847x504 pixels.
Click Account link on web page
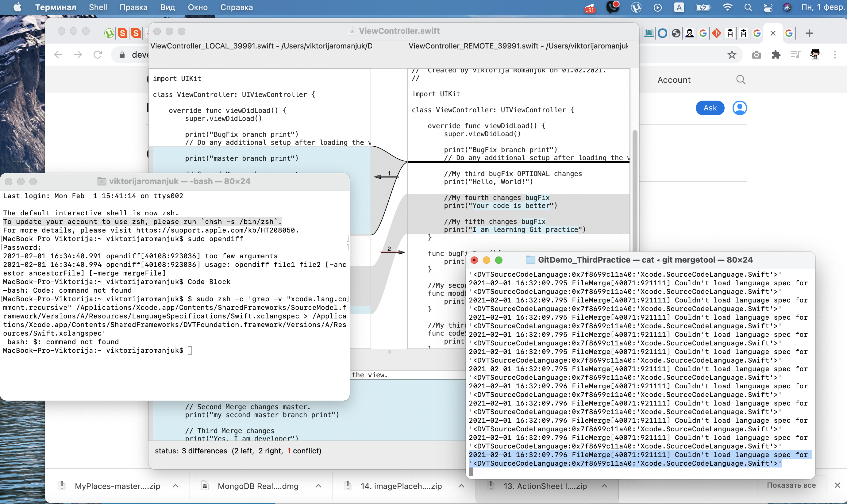tap(674, 80)
